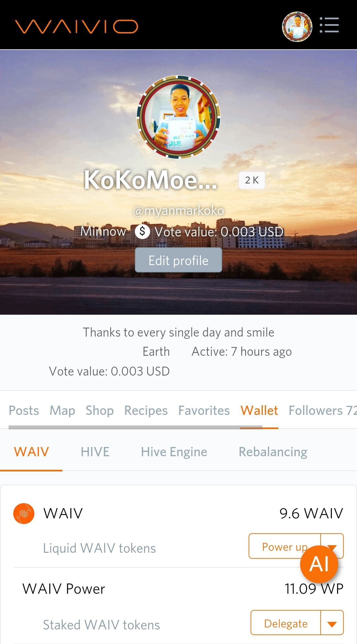Image resolution: width=357 pixels, height=644 pixels.
Task: Open the Shop tab
Action: pyautogui.click(x=99, y=411)
